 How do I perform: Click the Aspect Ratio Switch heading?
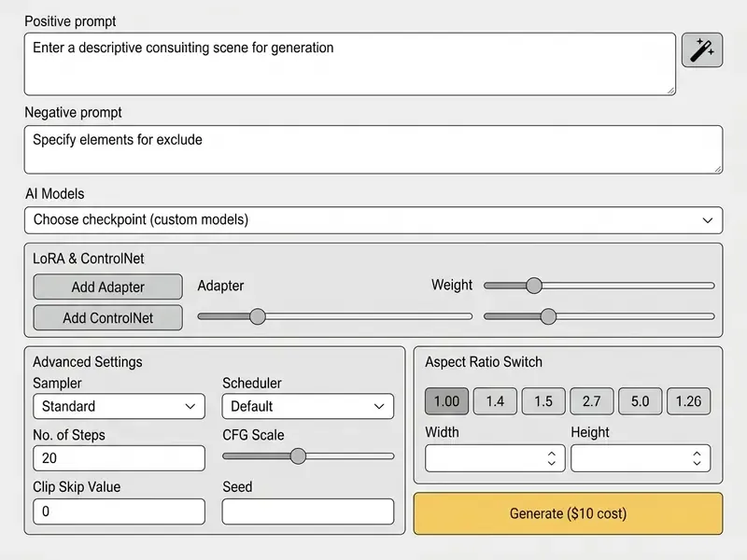pos(484,362)
